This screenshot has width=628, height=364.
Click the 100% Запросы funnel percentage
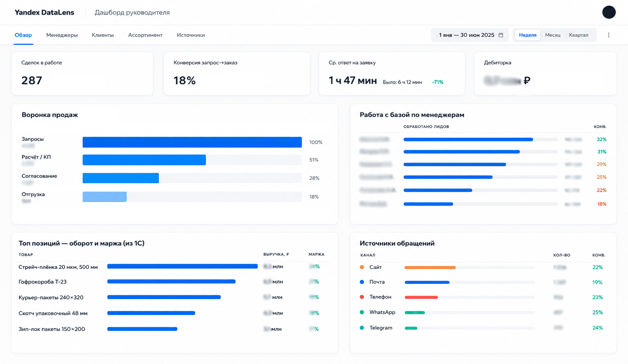[x=316, y=142]
